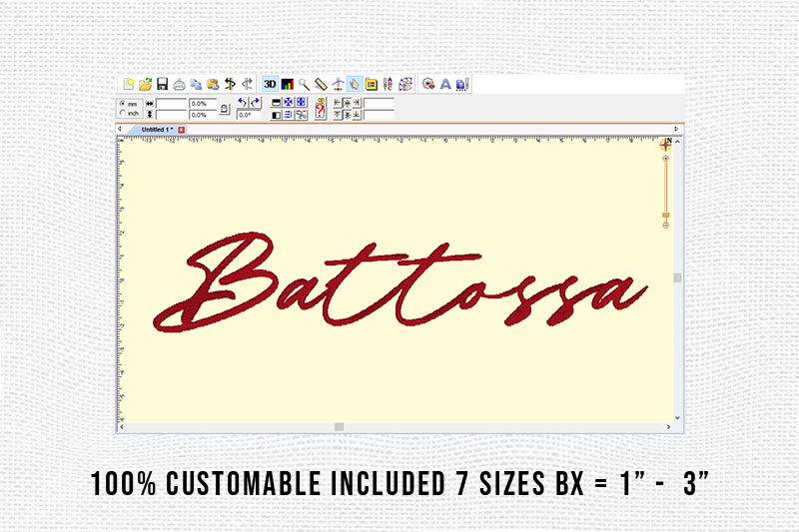799x532 pixels.
Task: Select the mm unit radio button
Action: [122, 104]
